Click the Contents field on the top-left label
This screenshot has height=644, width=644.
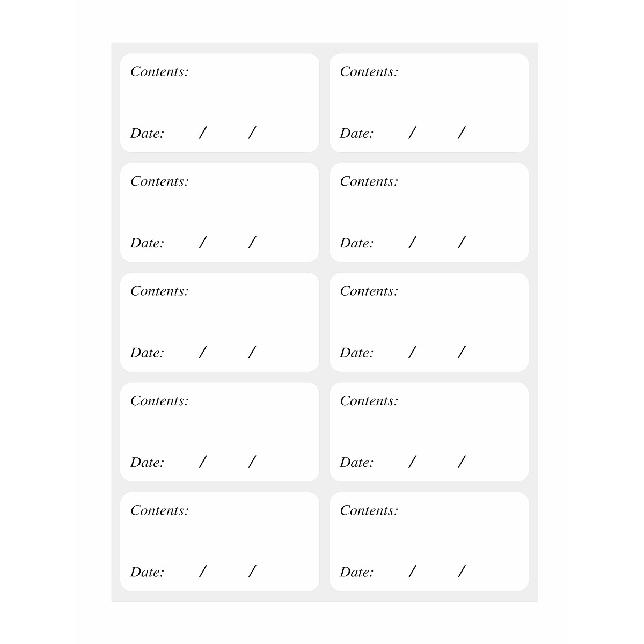(159, 71)
